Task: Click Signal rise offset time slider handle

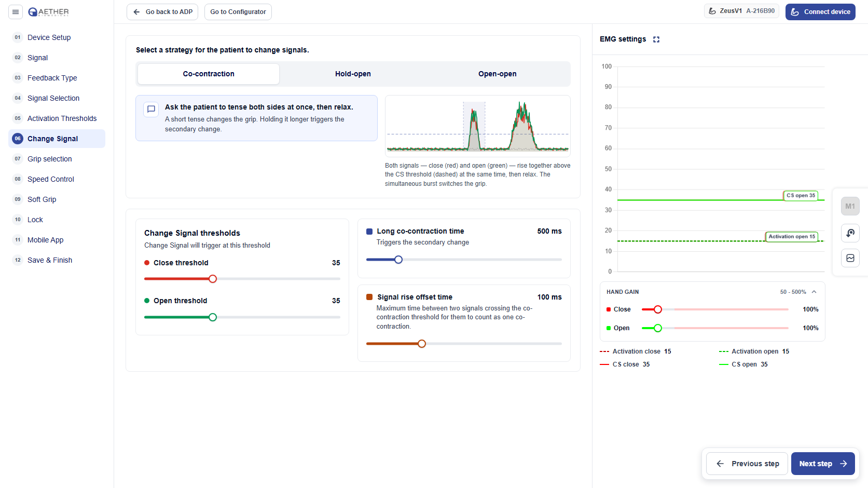Action: (422, 344)
